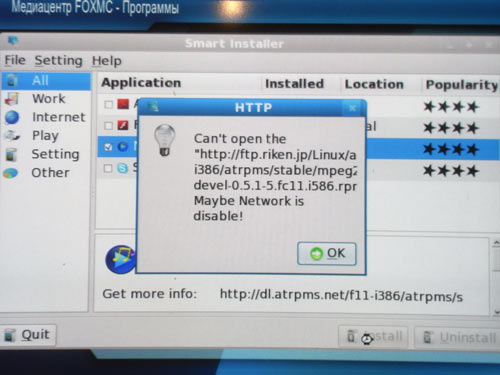The height and width of the screenshot is (375, 500).
Task: Close the HTTP dialog with its X button
Action: pyautogui.click(x=352, y=108)
